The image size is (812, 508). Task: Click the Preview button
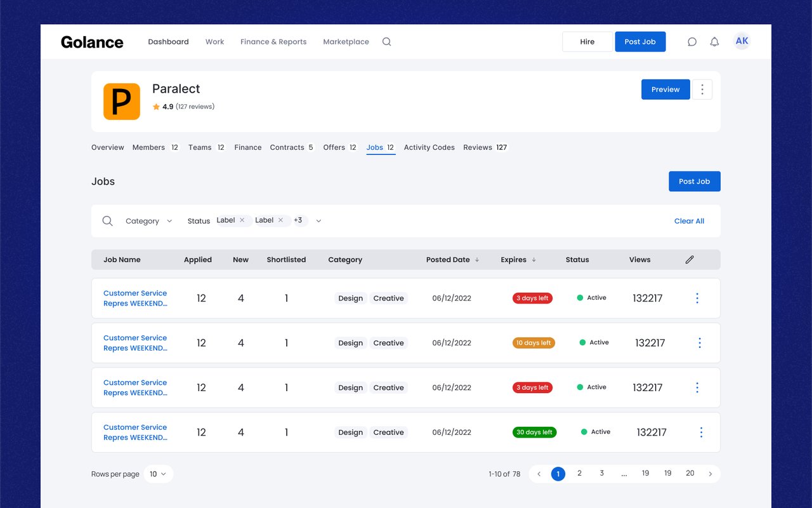(x=665, y=90)
